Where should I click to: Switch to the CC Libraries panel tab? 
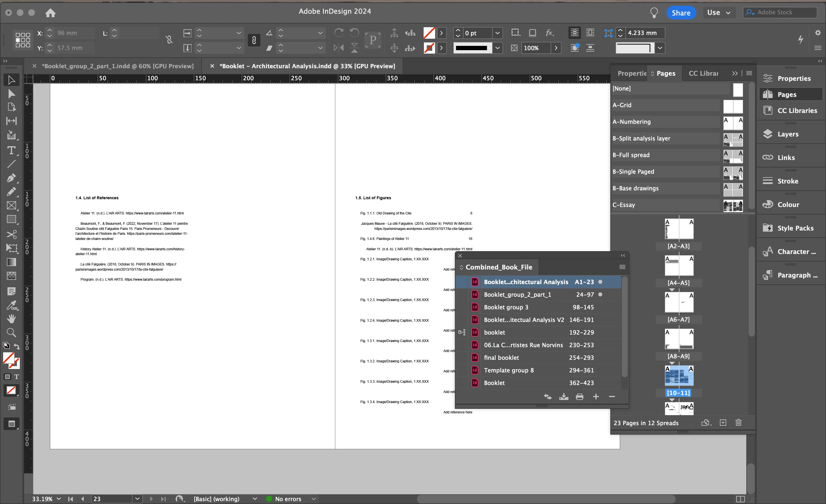pyautogui.click(x=703, y=73)
